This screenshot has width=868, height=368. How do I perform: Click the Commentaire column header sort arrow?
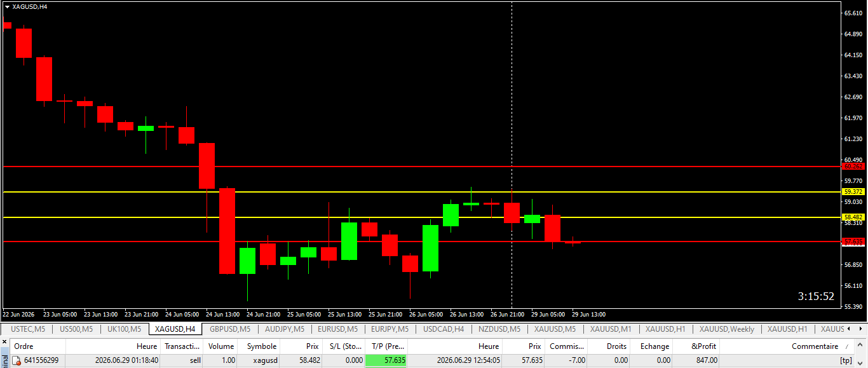pyautogui.click(x=846, y=347)
